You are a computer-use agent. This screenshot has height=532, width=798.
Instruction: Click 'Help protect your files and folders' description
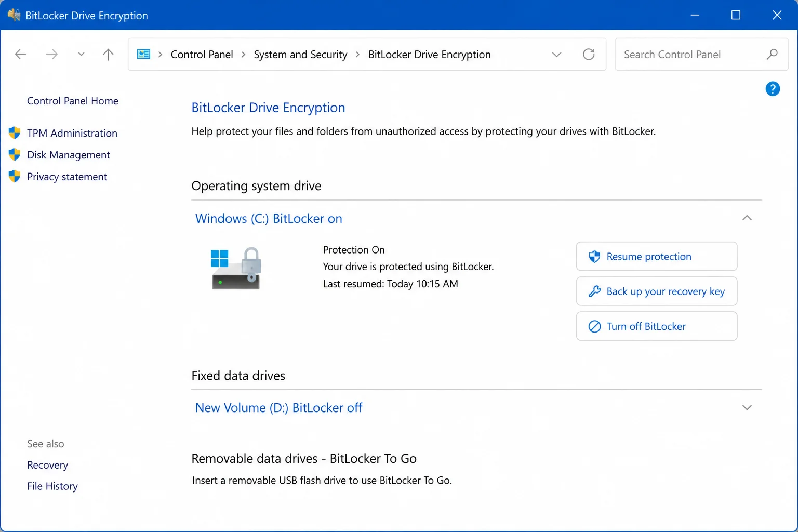423,131
